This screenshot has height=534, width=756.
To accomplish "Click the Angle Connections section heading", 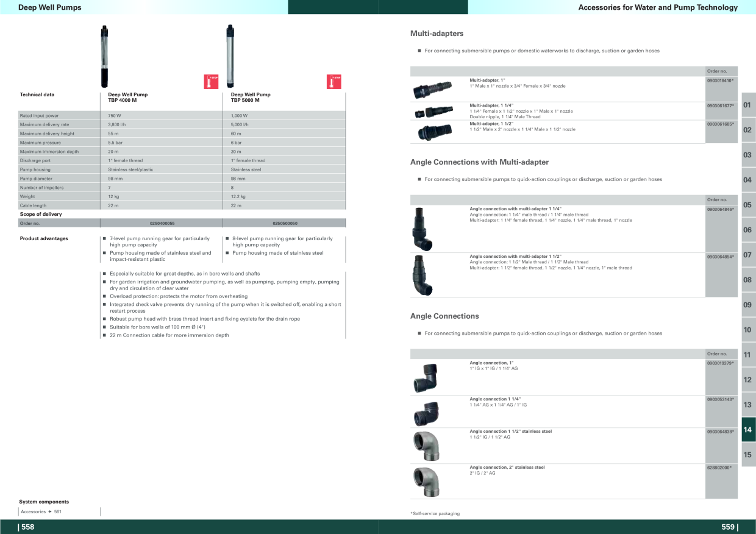I will 444,316.
